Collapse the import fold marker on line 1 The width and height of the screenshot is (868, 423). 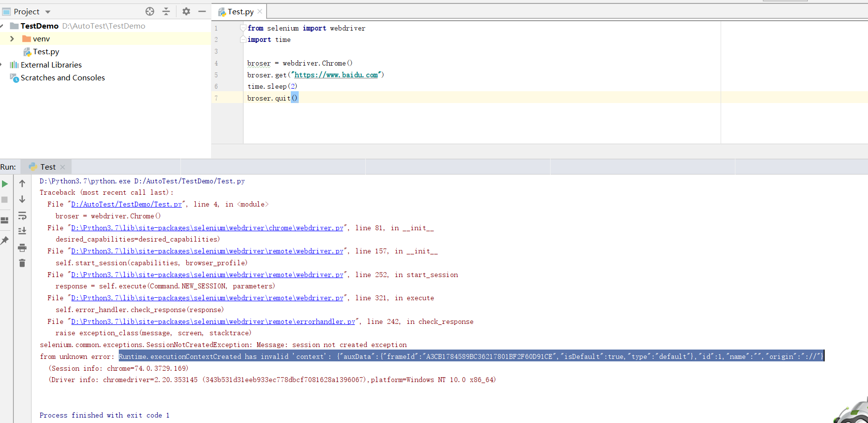[x=243, y=28]
